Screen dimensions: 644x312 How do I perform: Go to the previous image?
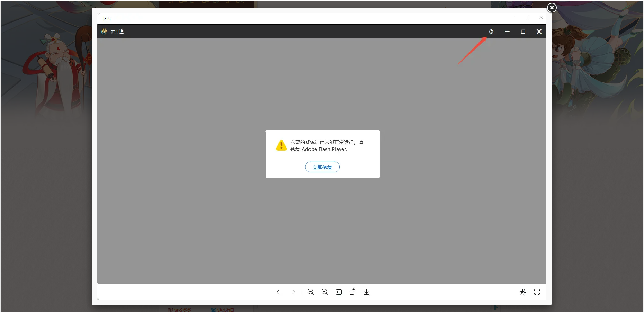[279, 292]
